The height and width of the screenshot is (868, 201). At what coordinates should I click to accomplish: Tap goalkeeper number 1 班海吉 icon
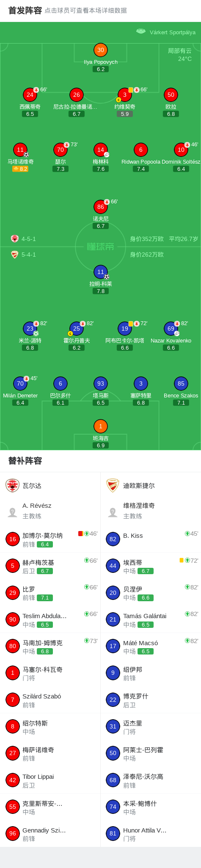(x=101, y=426)
